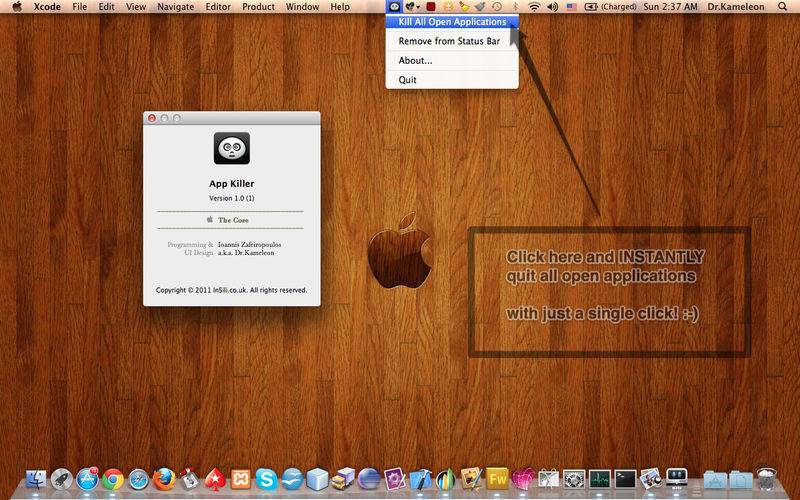Open App Store from the Dock
The image size is (800, 500).
(87, 480)
